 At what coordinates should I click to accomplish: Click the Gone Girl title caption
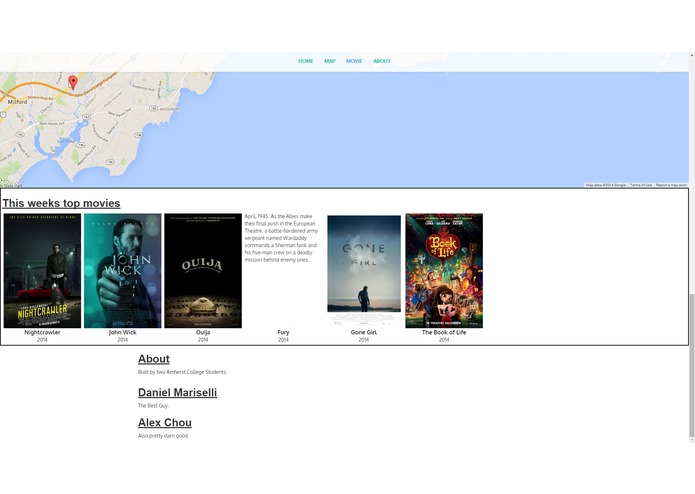click(x=364, y=332)
